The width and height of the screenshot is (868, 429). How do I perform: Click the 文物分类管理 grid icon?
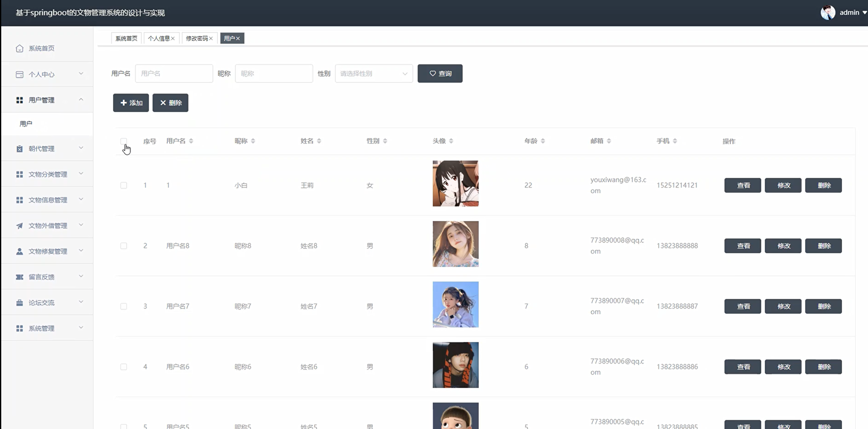point(20,174)
